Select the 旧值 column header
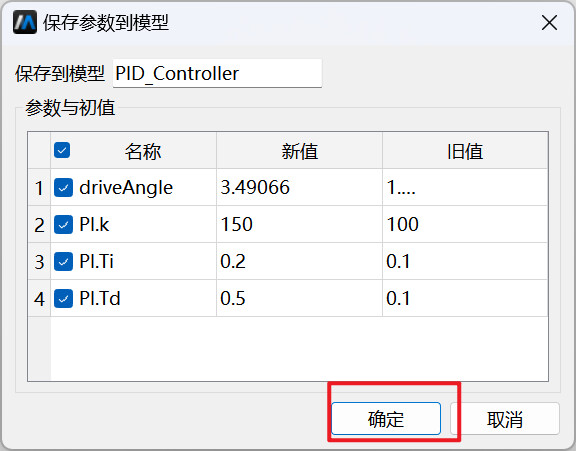The width and height of the screenshot is (576, 451). 465,151
